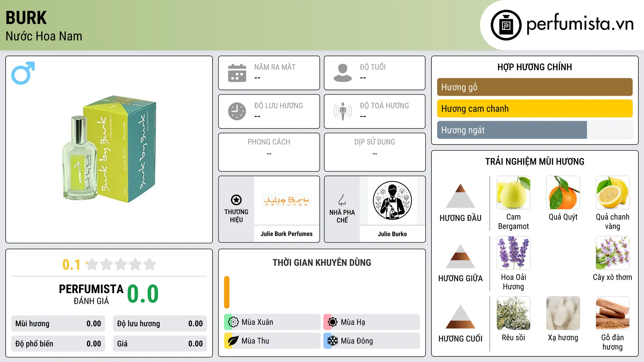Click the orange recommended-time bar
The width and height of the screenshot is (644, 362).
click(227, 292)
